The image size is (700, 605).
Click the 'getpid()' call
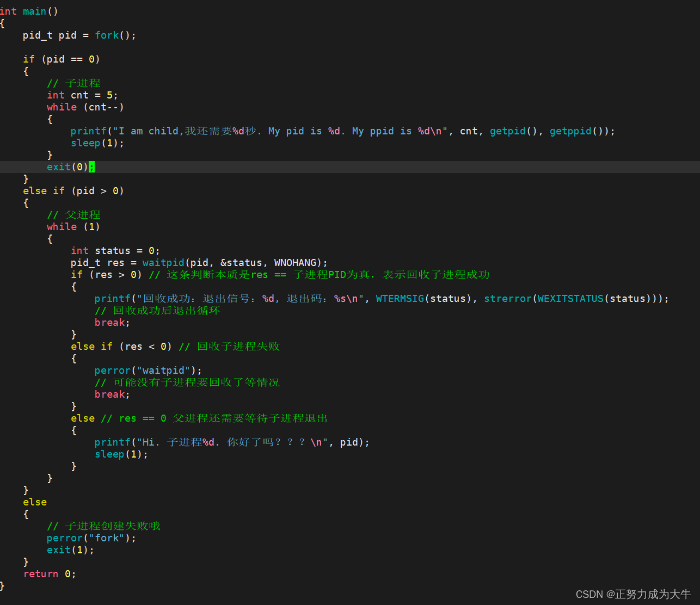[514, 131]
